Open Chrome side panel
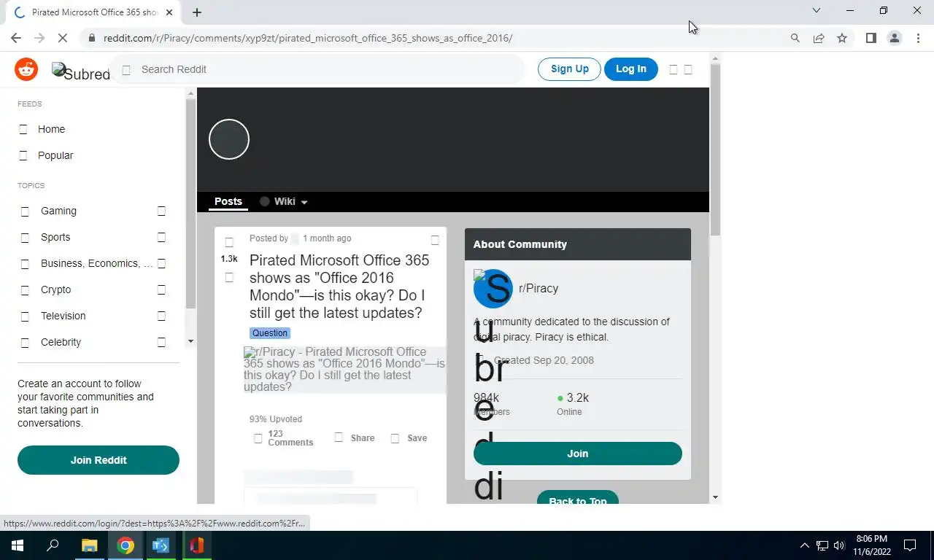This screenshot has height=560, width=934. (x=871, y=38)
